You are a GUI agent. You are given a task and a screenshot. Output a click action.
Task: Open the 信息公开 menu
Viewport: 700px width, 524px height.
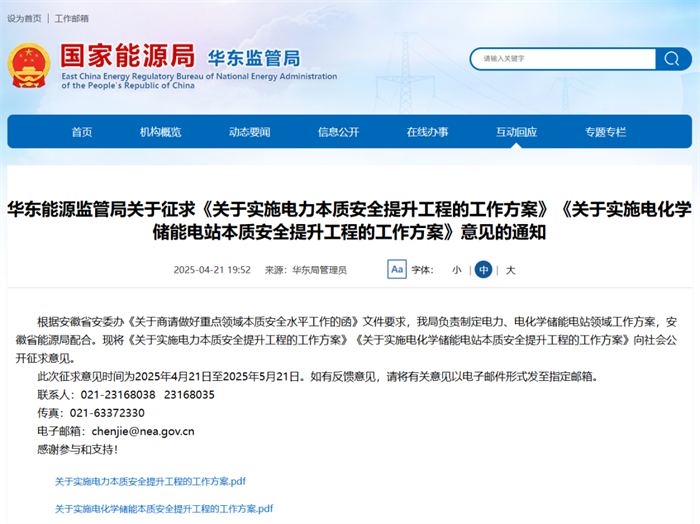coord(338,132)
